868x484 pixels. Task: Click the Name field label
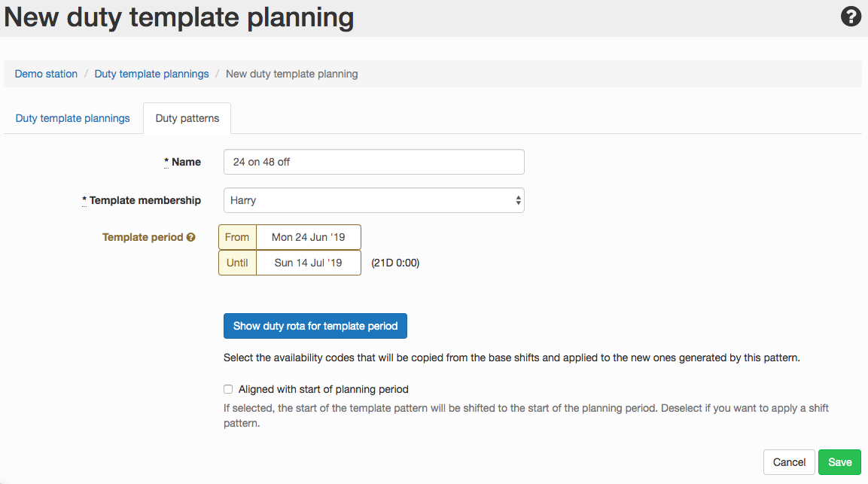point(186,162)
